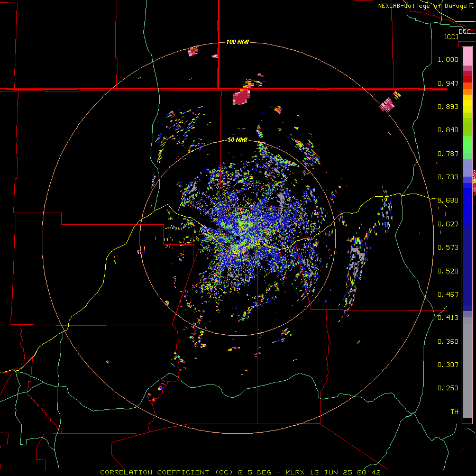
Task: Click the pink echo at the 100 NMI ring top-left
Action: (x=193, y=51)
